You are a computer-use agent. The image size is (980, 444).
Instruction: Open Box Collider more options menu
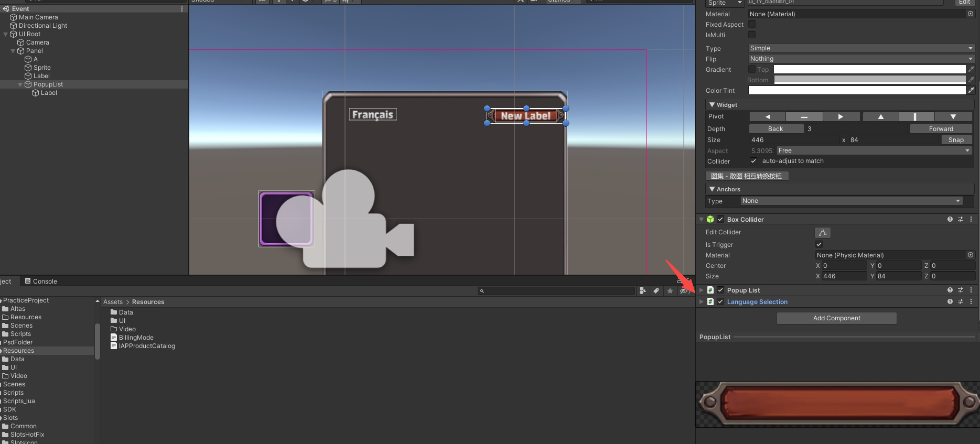point(971,220)
